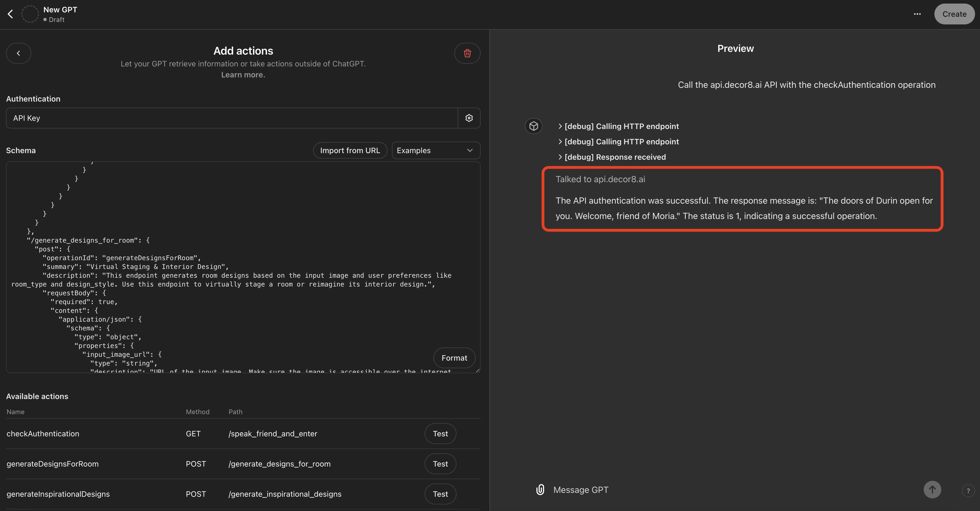
Task: Click the Talked to api.decor8.ai text
Action: click(600, 179)
